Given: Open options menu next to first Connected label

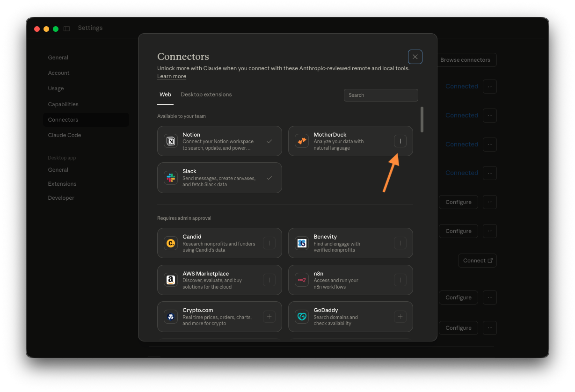Looking at the screenshot, I should 490,86.
